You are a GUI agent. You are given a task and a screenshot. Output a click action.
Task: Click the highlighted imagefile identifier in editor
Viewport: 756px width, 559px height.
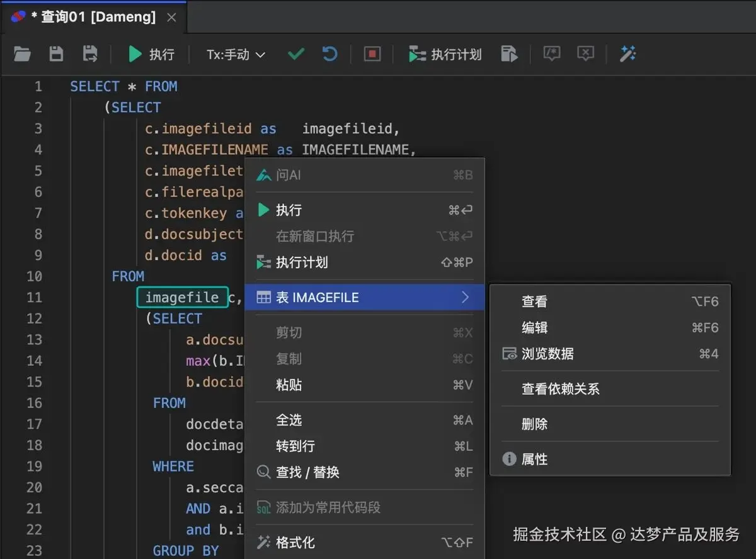coord(182,297)
